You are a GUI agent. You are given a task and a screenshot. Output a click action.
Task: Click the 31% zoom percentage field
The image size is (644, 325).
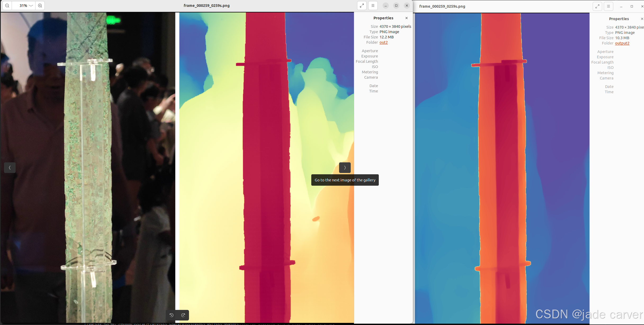[x=23, y=6]
